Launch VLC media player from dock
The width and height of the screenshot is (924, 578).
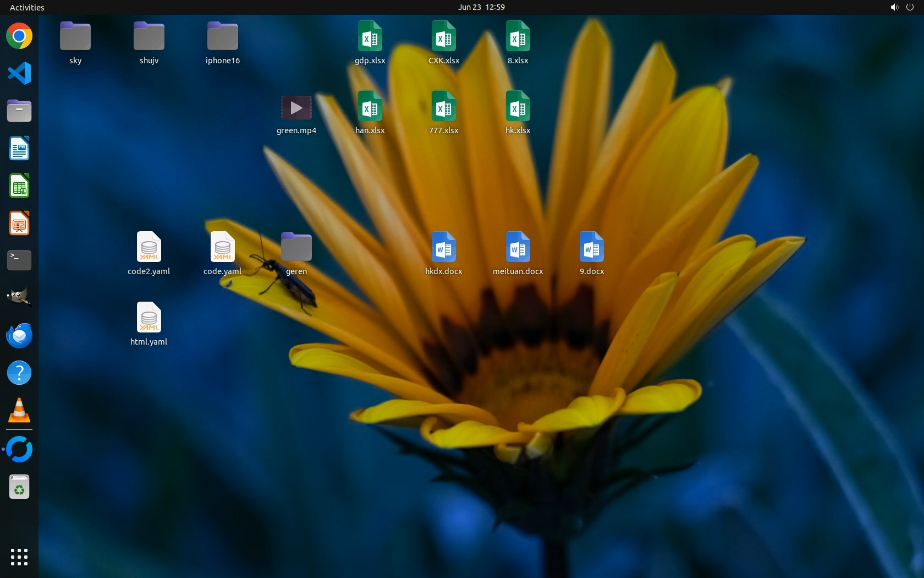(x=19, y=411)
